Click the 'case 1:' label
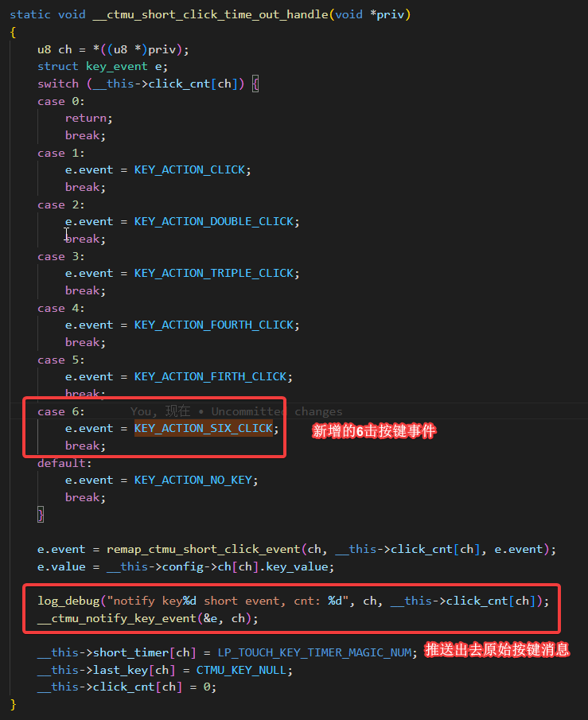 point(61,153)
